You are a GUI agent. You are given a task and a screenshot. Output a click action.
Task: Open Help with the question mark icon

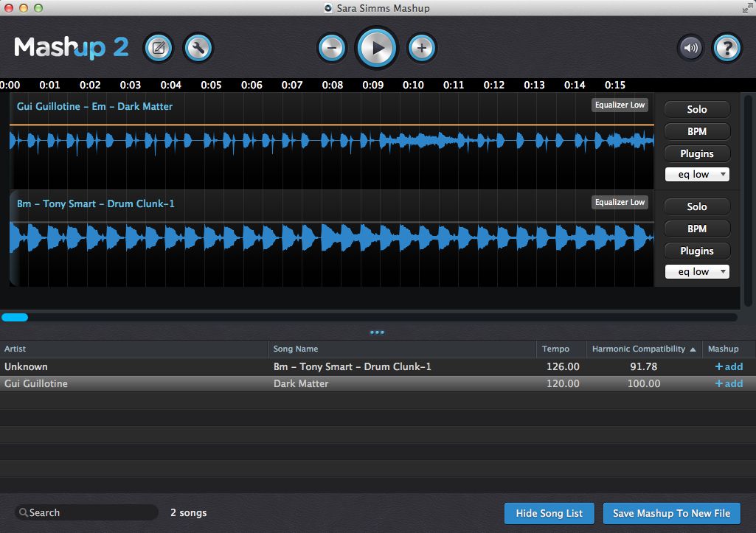coord(726,47)
